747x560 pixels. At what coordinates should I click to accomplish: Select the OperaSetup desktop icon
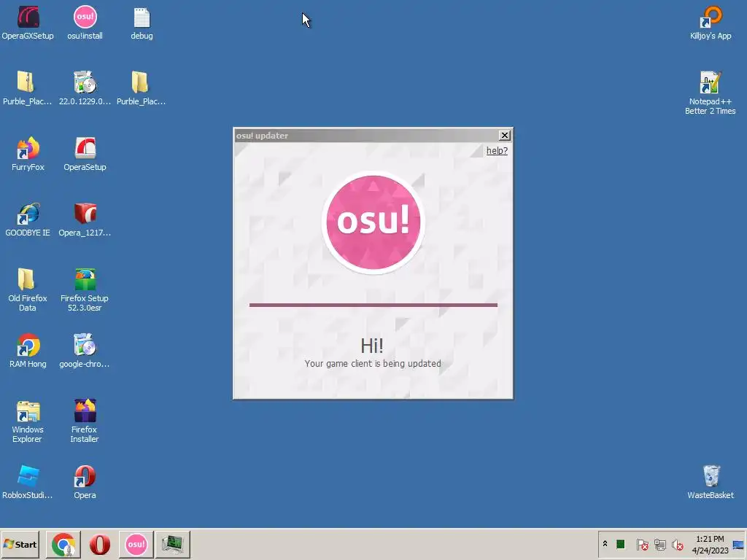click(85, 154)
